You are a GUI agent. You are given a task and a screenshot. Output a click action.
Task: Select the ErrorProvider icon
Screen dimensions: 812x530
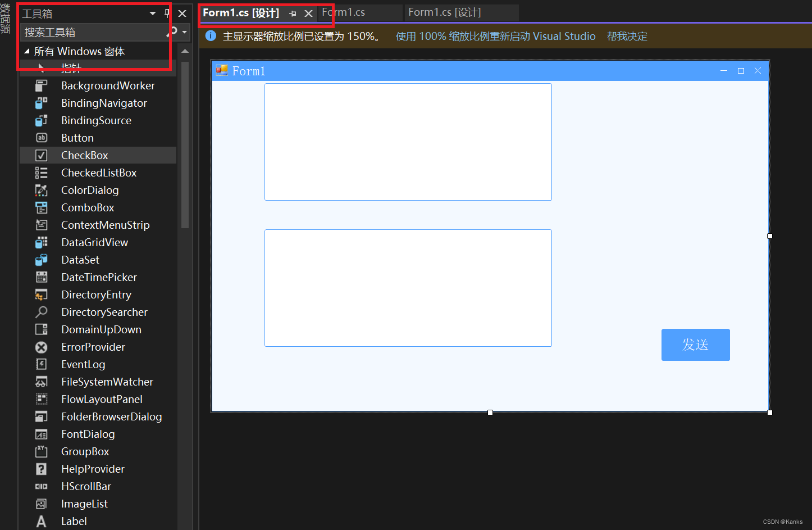pos(42,347)
